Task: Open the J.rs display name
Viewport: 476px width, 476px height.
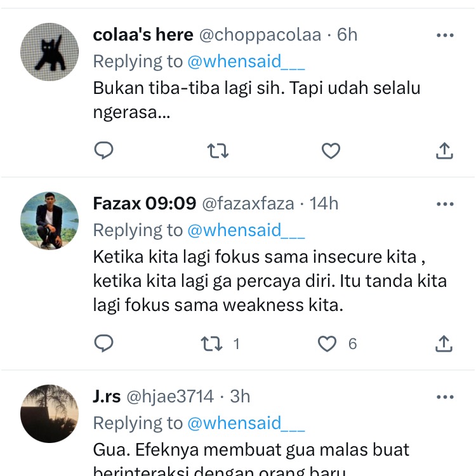Action: coord(107,397)
